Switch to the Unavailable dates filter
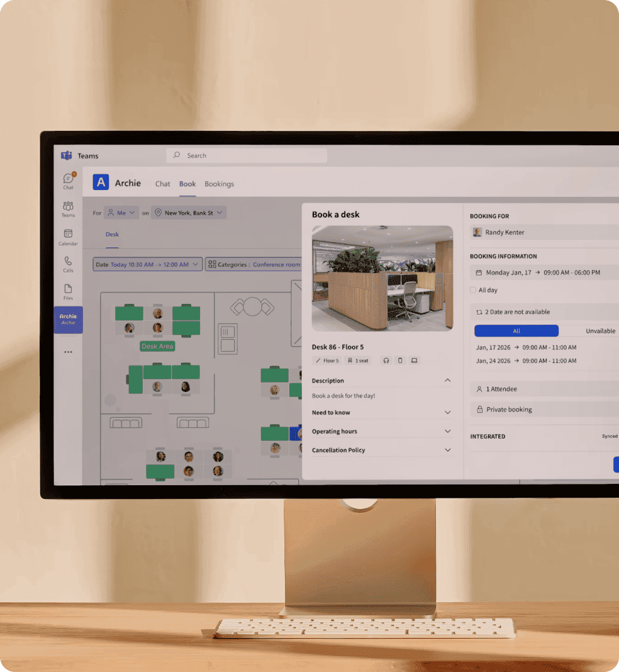The width and height of the screenshot is (619, 672). [x=600, y=331]
